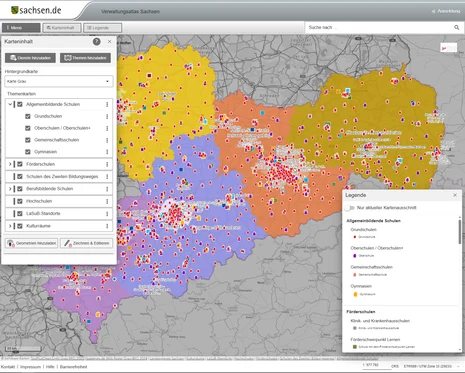Click Zeichnen & Editieren button
This screenshot has width=465, height=373.
coord(86,243)
